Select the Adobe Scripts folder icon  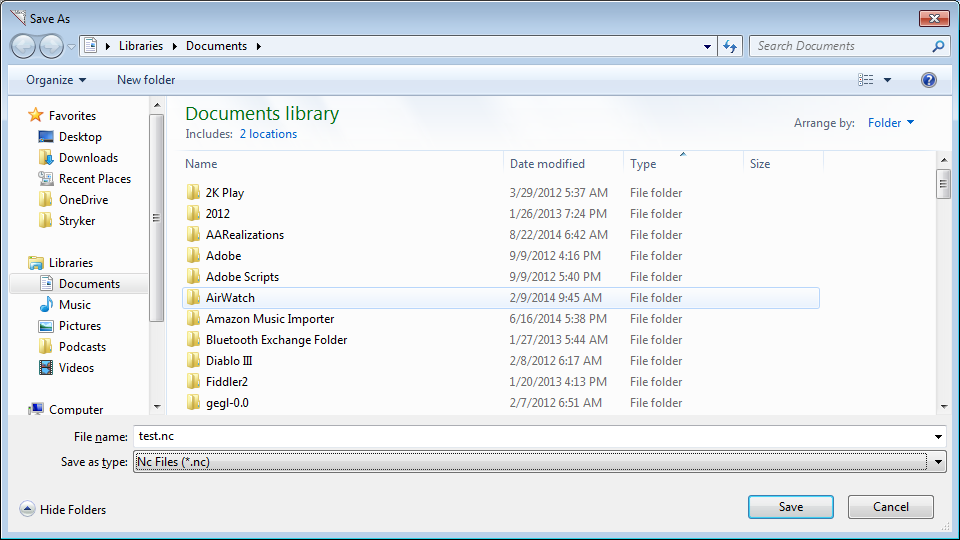click(193, 277)
